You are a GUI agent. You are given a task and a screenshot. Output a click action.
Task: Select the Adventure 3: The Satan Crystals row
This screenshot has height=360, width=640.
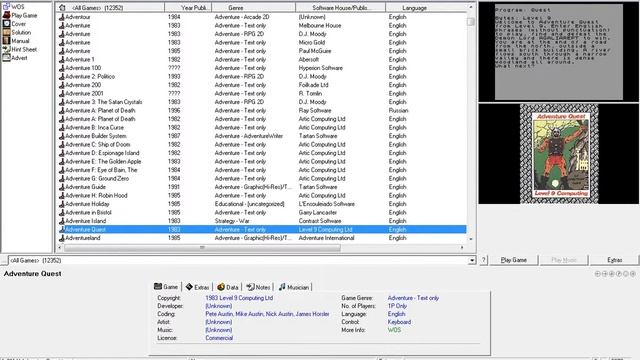262,102
